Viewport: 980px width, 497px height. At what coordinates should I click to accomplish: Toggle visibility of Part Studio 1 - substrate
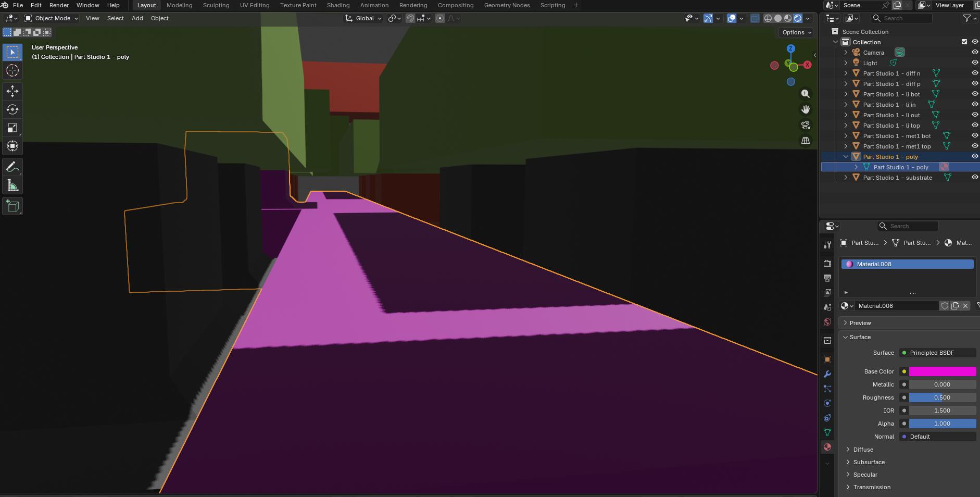(x=974, y=177)
